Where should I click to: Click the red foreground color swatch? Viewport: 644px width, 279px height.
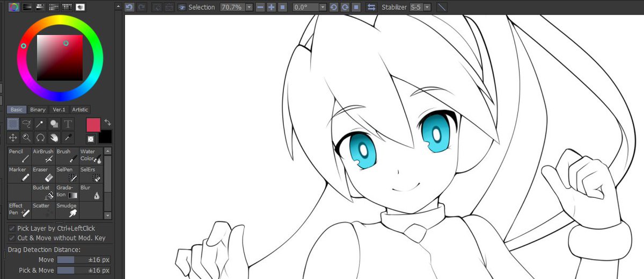[93, 125]
